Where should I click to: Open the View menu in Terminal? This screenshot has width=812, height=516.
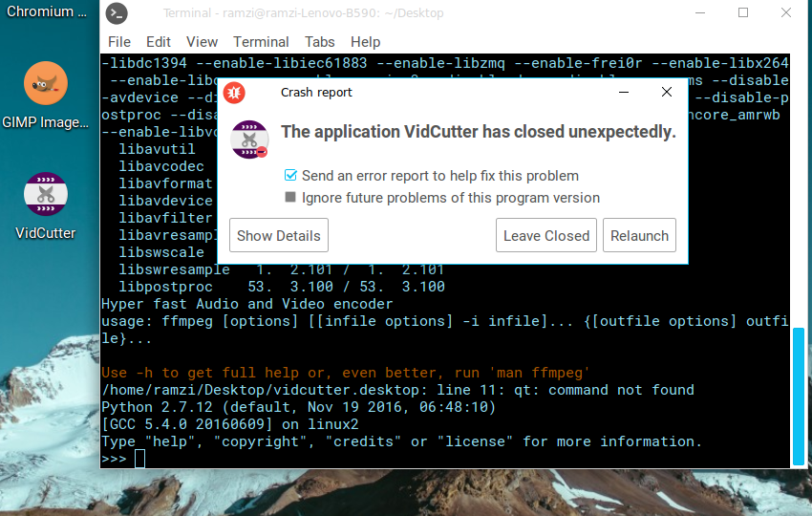(x=202, y=42)
